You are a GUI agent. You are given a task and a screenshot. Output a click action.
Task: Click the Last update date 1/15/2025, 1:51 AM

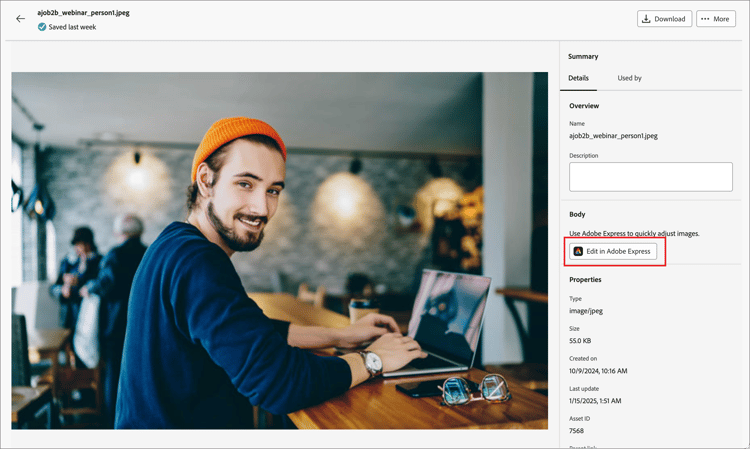(595, 401)
